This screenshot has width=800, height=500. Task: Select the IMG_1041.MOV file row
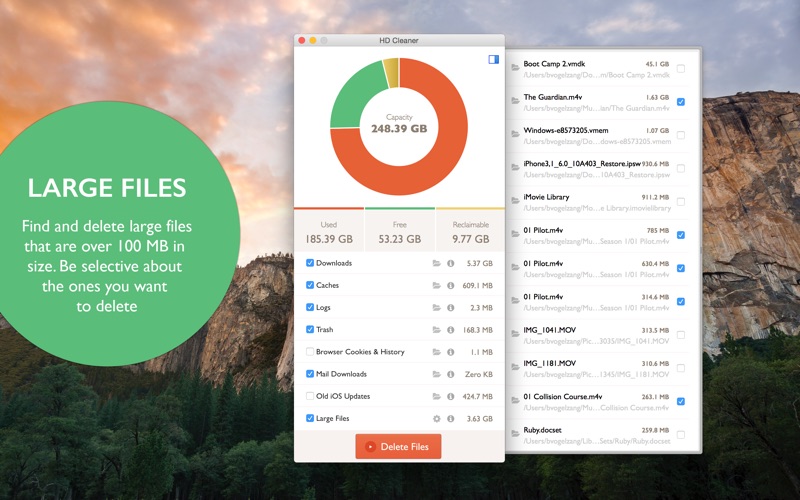(598, 335)
